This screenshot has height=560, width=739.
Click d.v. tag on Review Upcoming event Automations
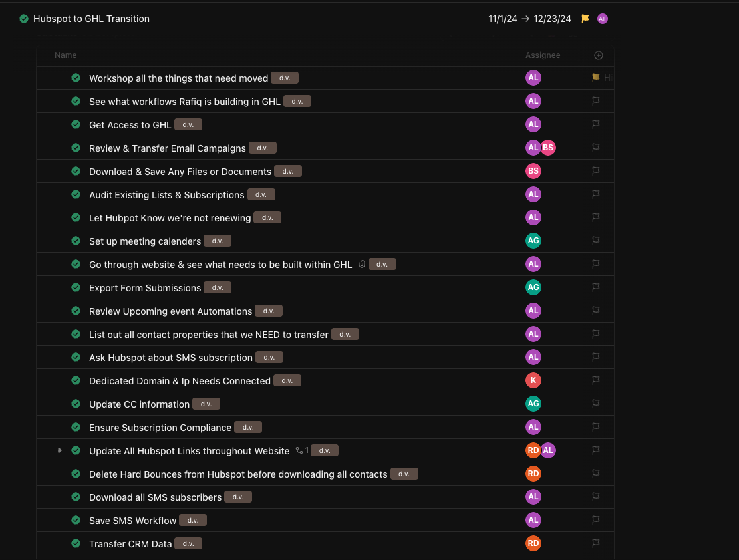coord(269,311)
